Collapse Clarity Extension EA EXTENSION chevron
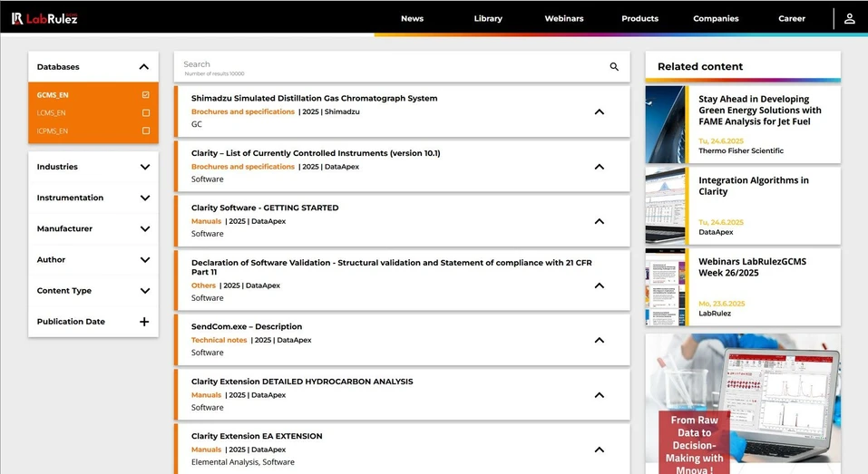The image size is (868, 474). pos(599,450)
